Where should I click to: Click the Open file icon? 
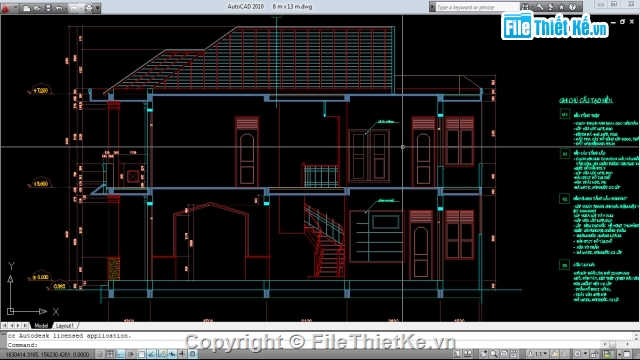point(37,8)
